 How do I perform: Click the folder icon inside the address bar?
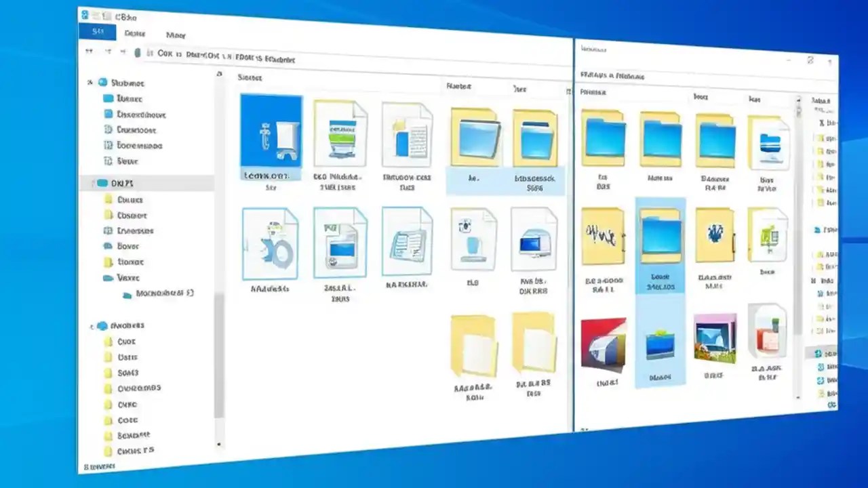click(138, 52)
